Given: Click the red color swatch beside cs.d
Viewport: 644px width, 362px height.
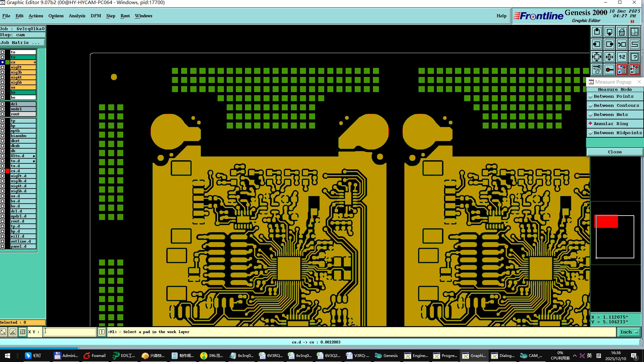Looking at the screenshot, I should tap(8, 171).
